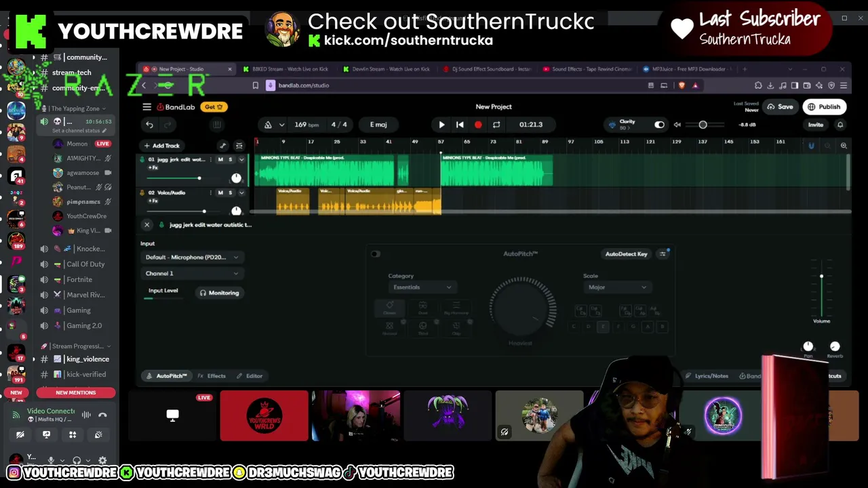Open the virtual piano keyboard icon
This screenshot has width=868, height=488.
217,125
